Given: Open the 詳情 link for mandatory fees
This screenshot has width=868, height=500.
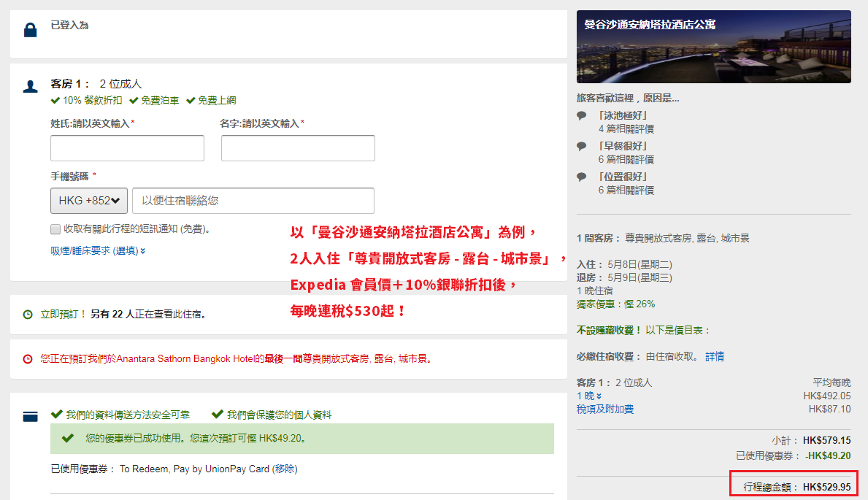Looking at the screenshot, I should pos(715,357).
